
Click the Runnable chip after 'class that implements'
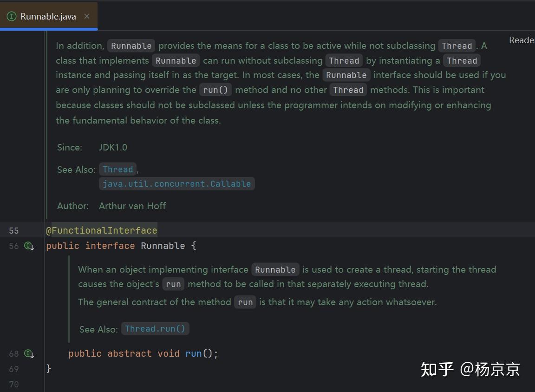pyautogui.click(x=176, y=60)
